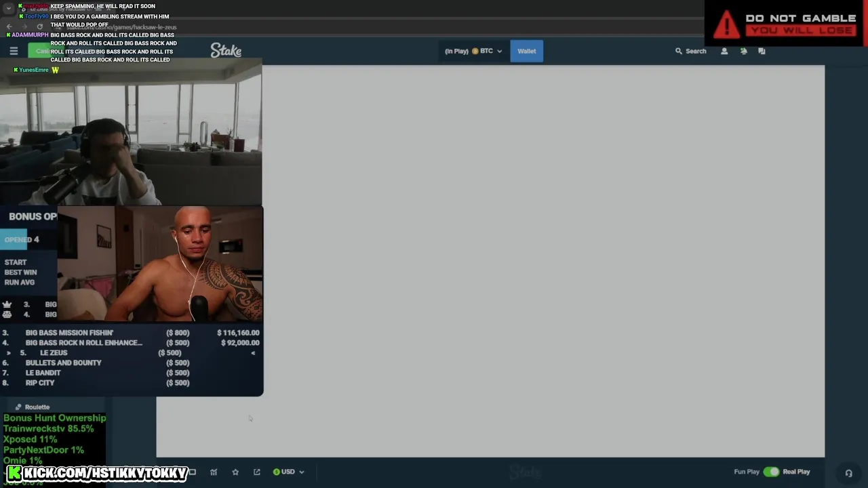
Task: Click the Xposed 11% ownership line
Action: 31,439
